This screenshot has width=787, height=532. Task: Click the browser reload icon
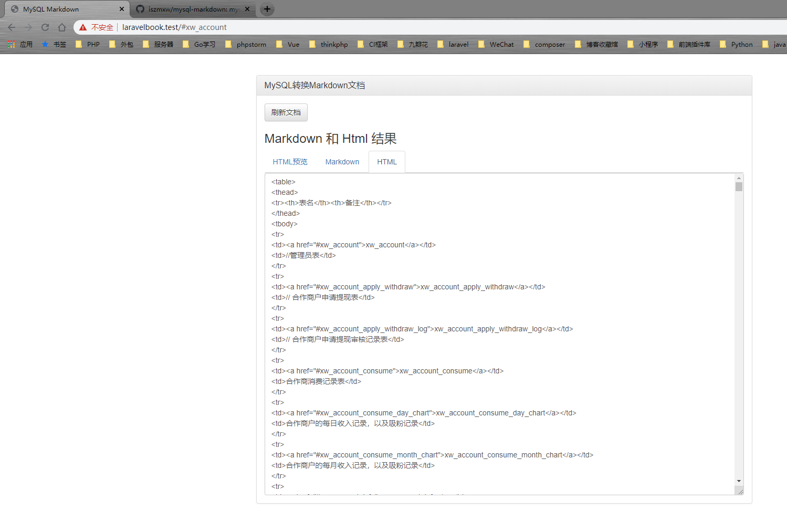(45, 27)
